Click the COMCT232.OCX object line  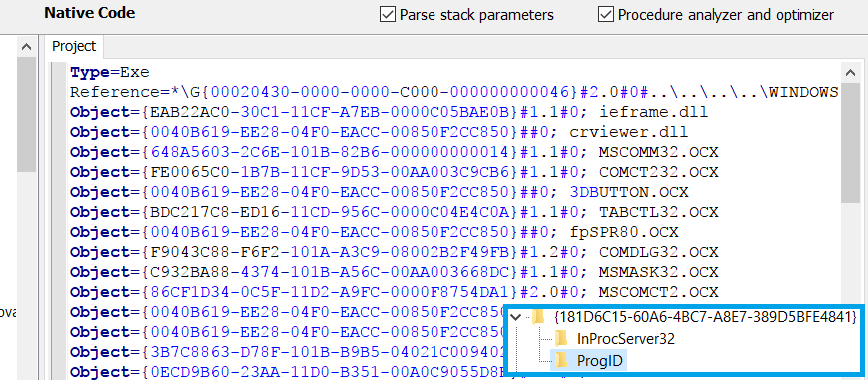394,172
